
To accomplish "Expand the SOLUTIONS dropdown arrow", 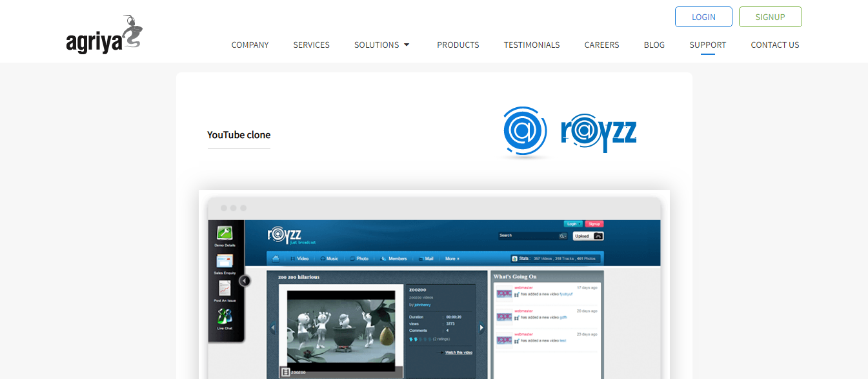I will pyautogui.click(x=407, y=45).
